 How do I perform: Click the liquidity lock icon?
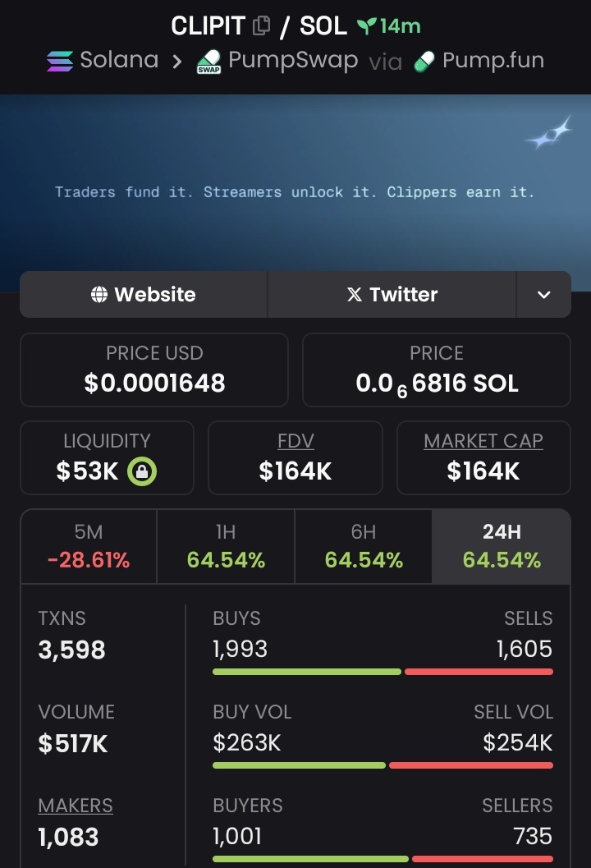click(x=142, y=471)
